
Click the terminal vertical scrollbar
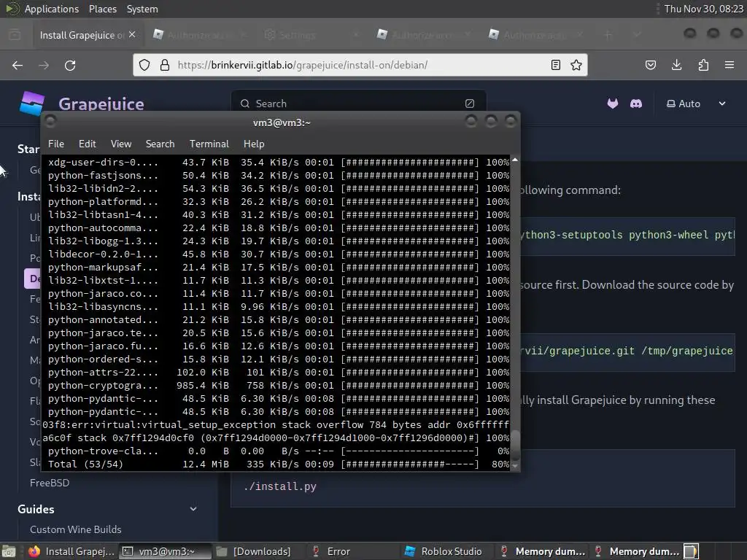coord(515,312)
